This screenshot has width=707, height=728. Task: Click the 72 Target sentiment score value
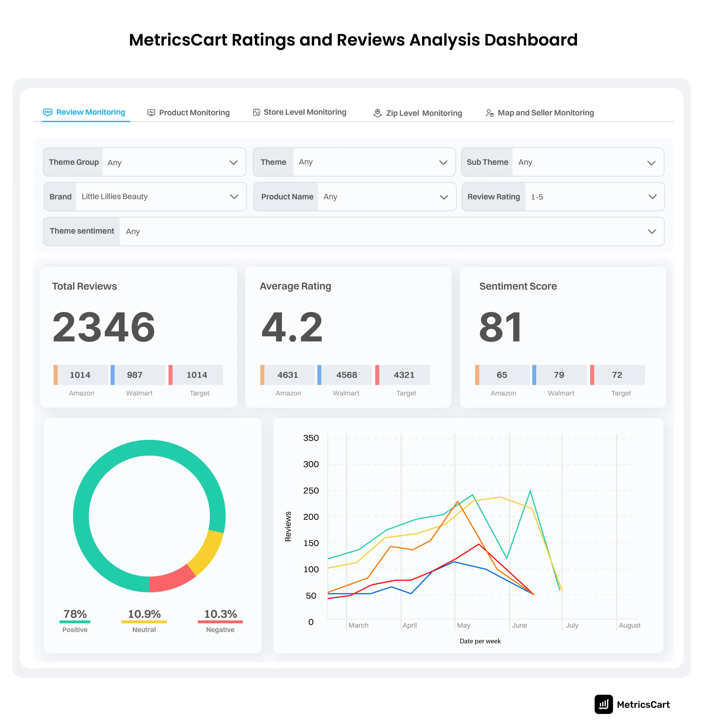(x=617, y=375)
